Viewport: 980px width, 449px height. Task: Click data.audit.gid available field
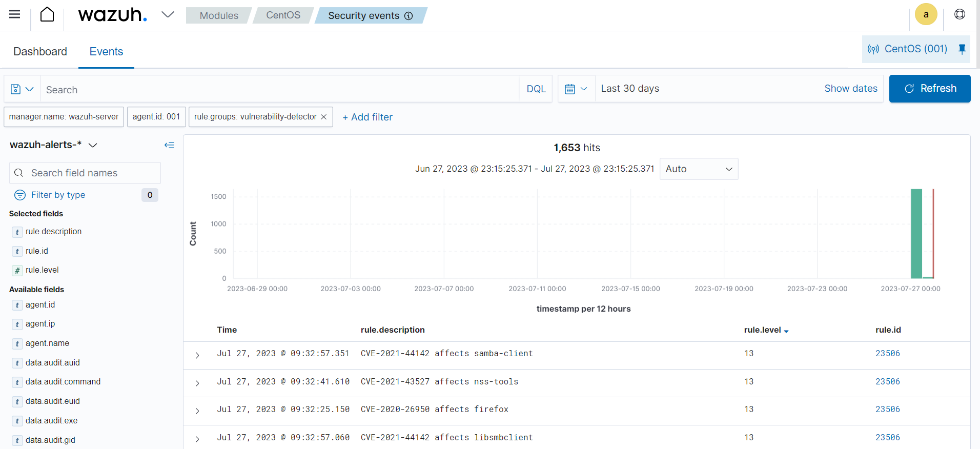[x=50, y=440]
